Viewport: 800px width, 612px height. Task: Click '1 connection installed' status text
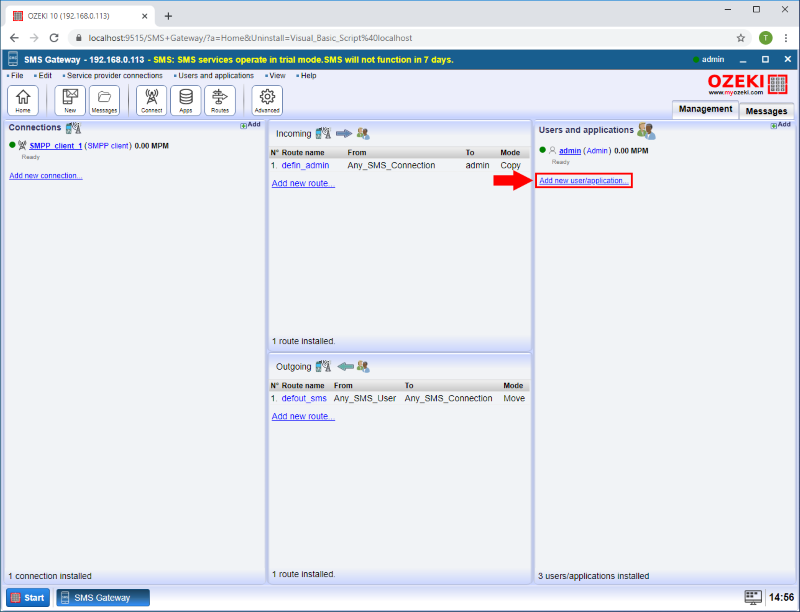[x=50, y=576]
